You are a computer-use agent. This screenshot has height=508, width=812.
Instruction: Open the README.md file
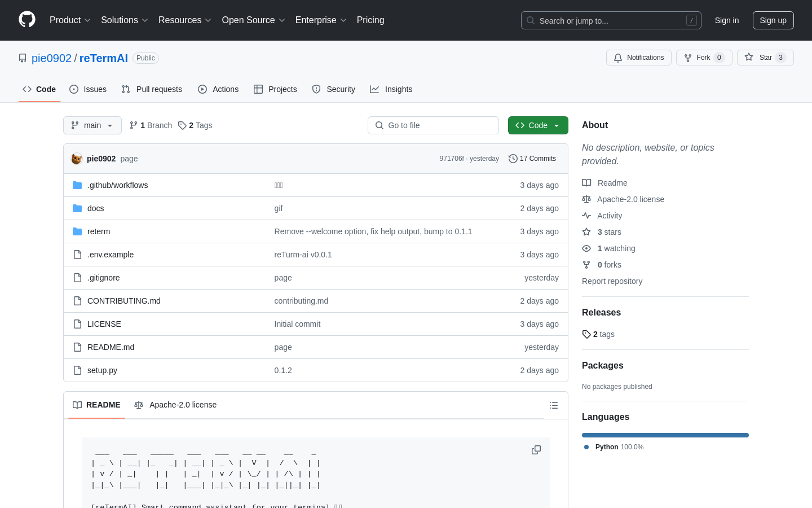coord(111,347)
